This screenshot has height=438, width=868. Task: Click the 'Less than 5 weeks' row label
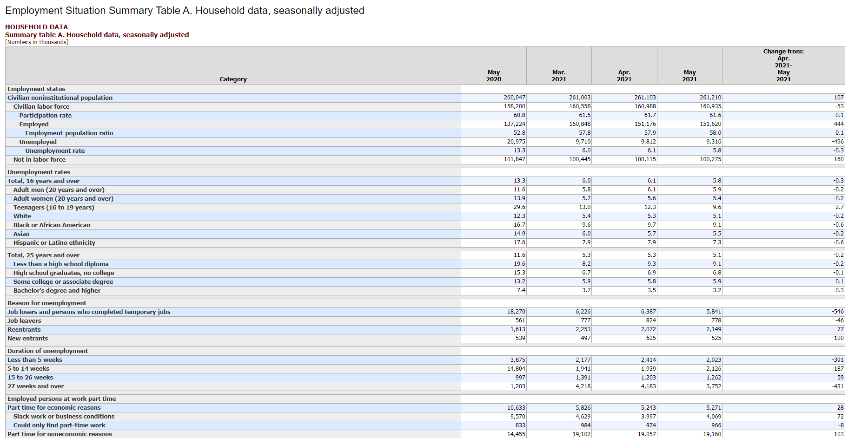[x=35, y=360]
